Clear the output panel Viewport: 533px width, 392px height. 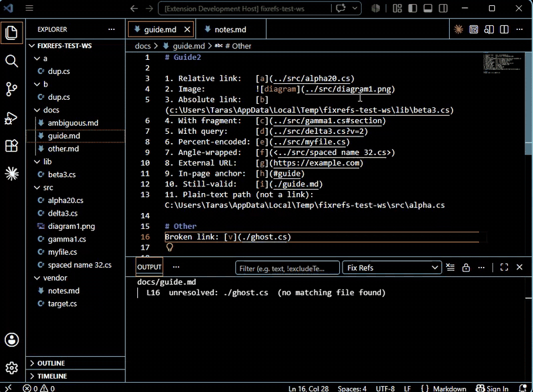pos(450,268)
